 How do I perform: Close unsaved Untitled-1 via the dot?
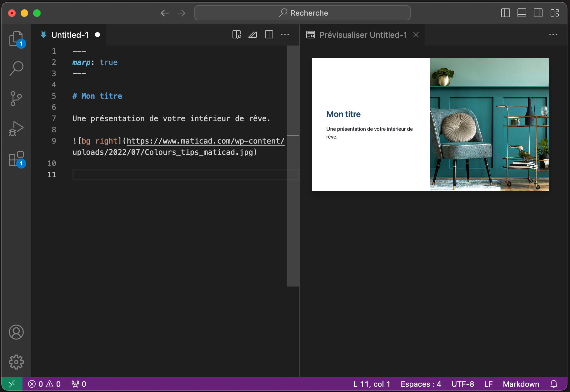(x=97, y=35)
